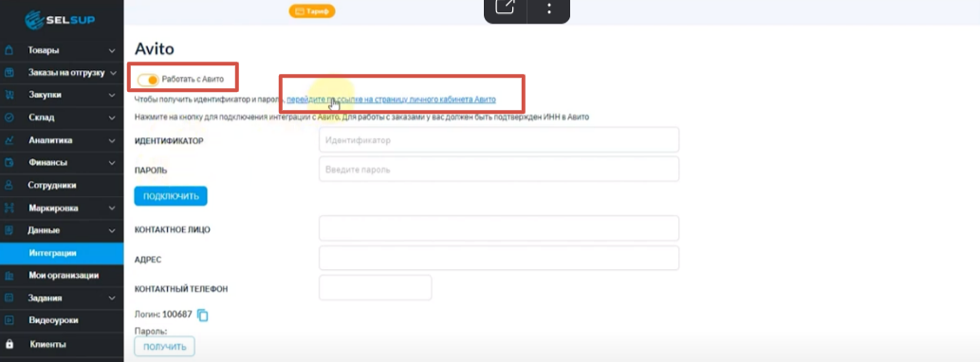Collapse the Данные chevron
The width and height of the screenshot is (980, 362).
[112, 230]
